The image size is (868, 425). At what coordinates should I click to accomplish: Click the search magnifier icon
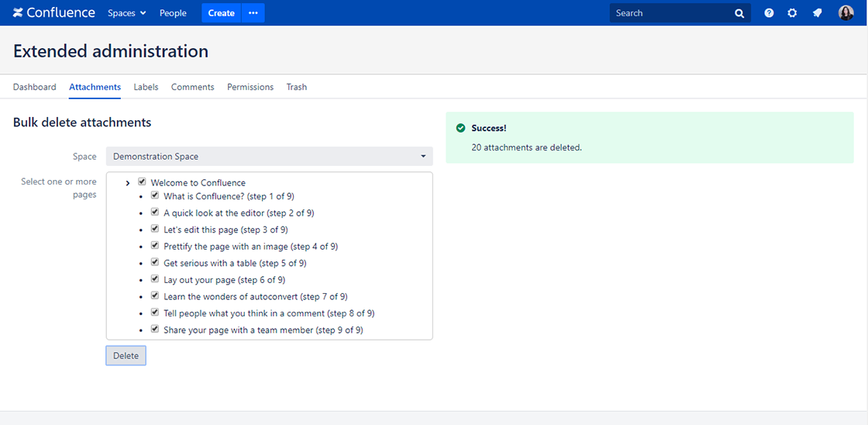point(739,13)
